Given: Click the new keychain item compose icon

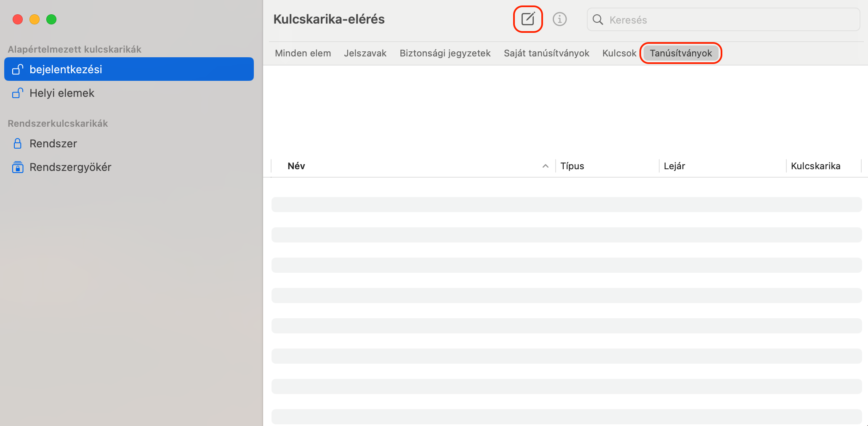Looking at the screenshot, I should (x=528, y=19).
